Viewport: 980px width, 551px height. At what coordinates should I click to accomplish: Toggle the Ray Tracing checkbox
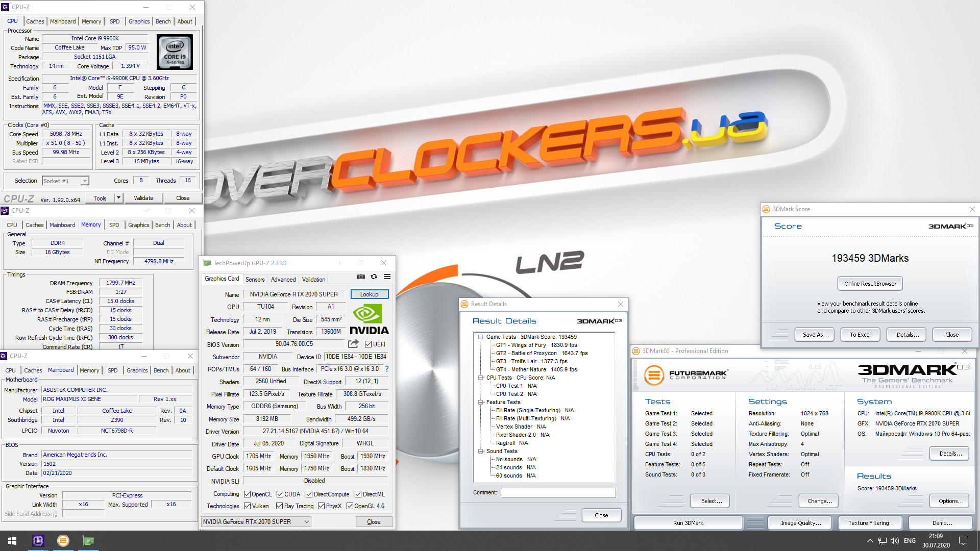click(279, 506)
